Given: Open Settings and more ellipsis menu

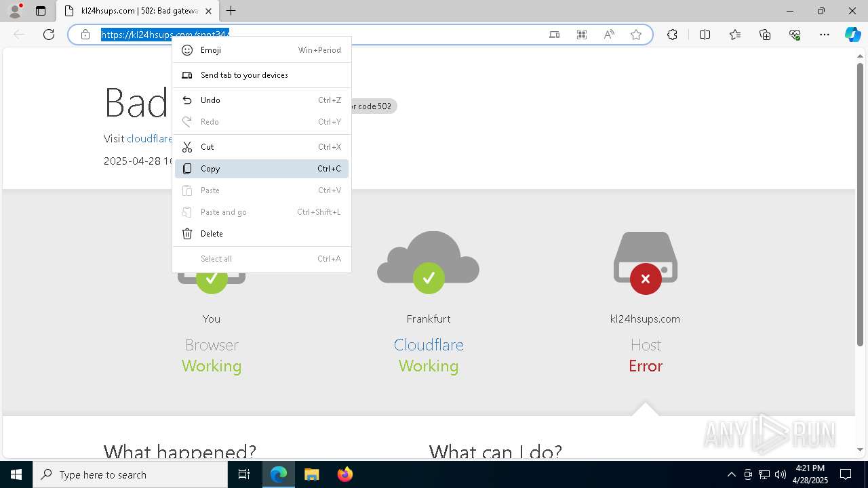Looking at the screenshot, I should (x=825, y=35).
